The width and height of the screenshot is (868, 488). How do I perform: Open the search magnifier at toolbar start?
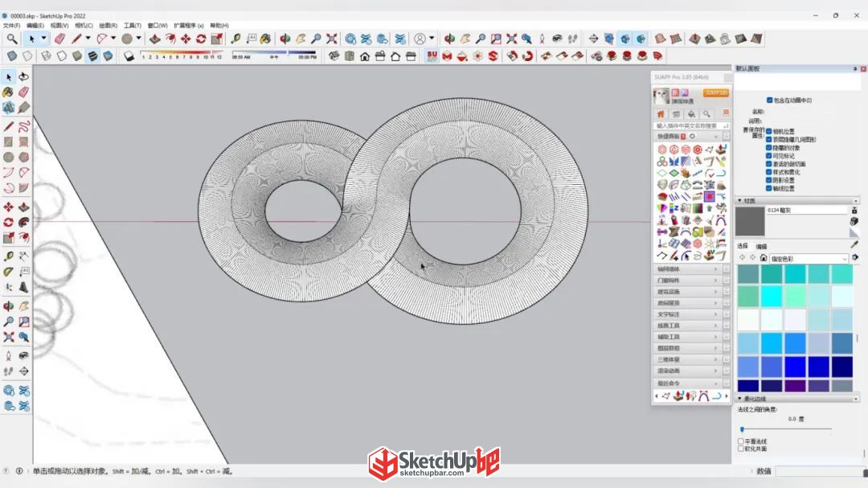tap(11, 39)
